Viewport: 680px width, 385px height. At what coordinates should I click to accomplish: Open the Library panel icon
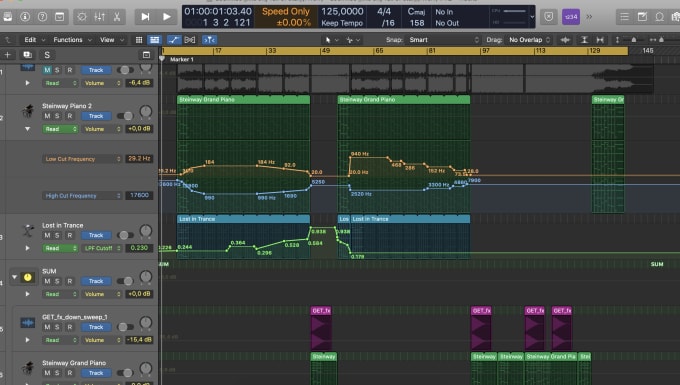point(8,16)
